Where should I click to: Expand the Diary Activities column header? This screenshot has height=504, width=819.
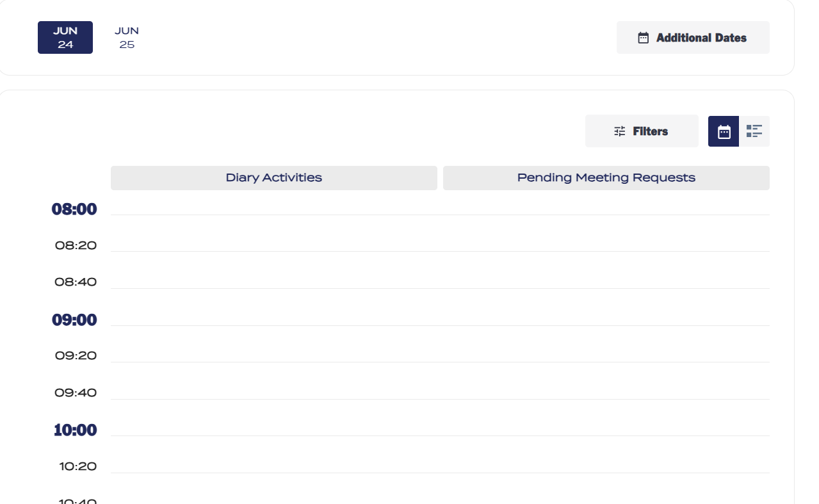[x=273, y=177]
